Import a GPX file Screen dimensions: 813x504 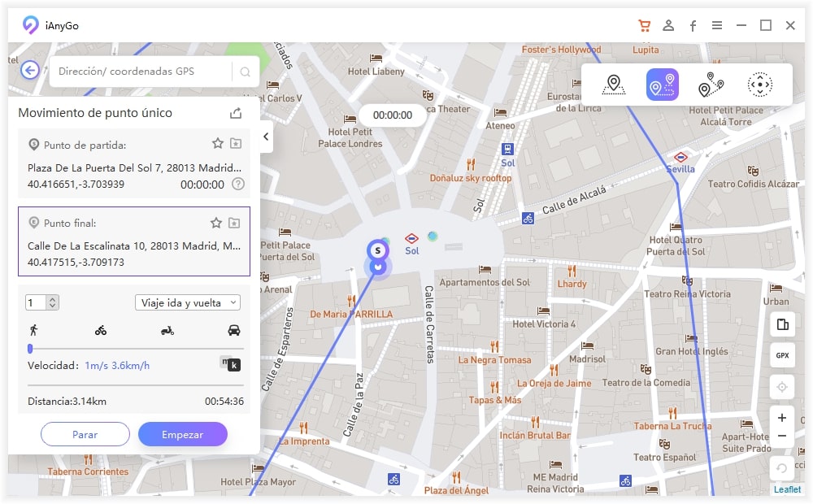pyautogui.click(x=782, y=355)
